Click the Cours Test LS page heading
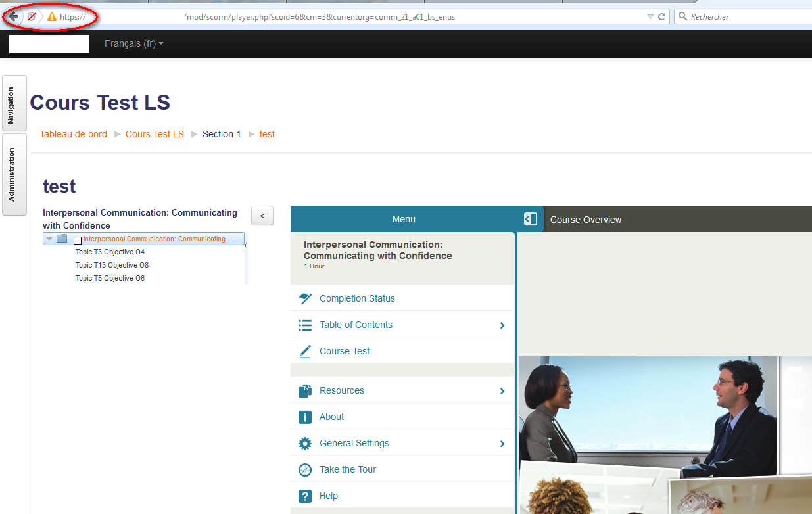Viewport: 812px width, 514px height. pyautogui.click(x=100, y=103)
